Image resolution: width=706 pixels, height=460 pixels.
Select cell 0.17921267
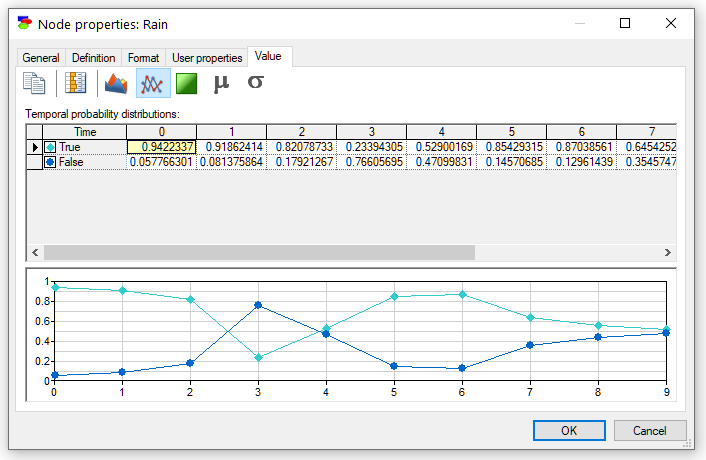point(302,162)
